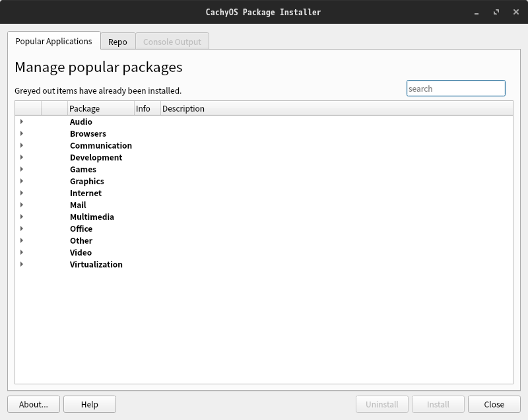The image size is (528, 420).
Task: Click the Info column header
Action: click(x=147, y=108)
